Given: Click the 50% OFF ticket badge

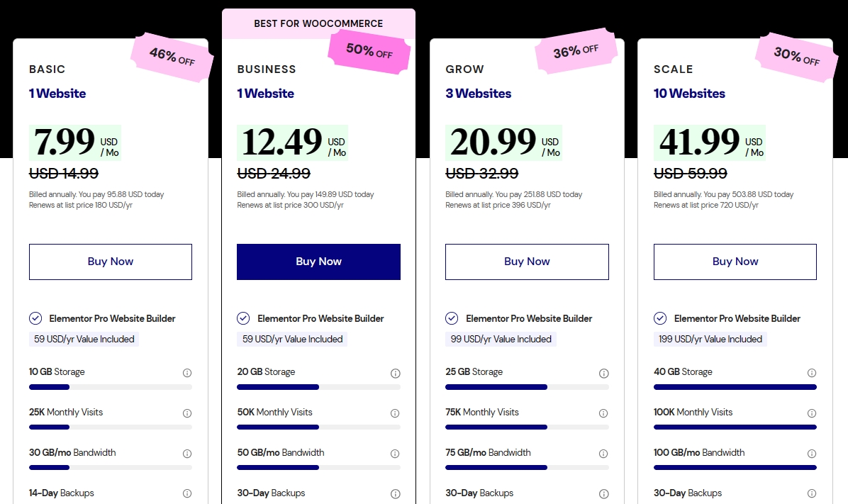Looking at the screenshot, I should (x=369, y=51).
